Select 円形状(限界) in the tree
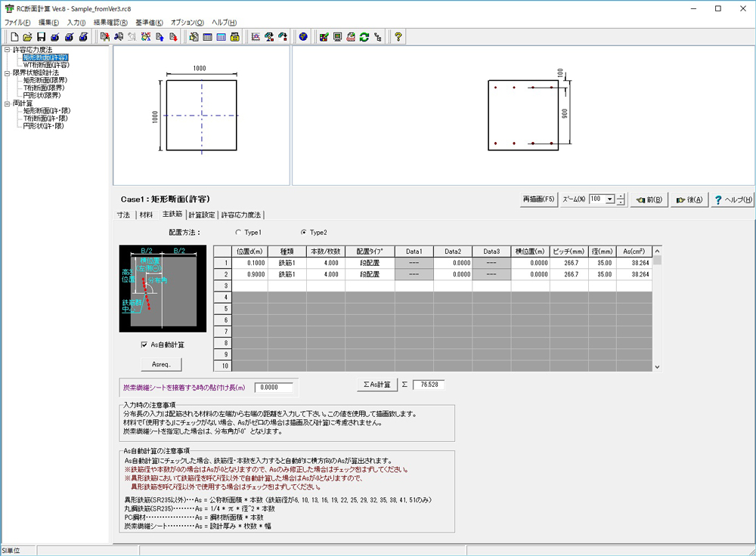The image size is (756, 556). click(x=42, y=95)
